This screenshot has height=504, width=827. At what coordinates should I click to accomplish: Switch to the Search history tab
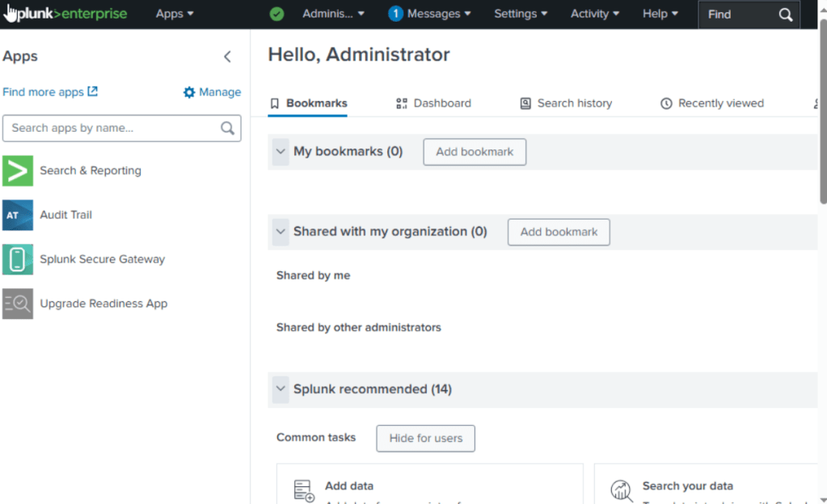point(566,103)
